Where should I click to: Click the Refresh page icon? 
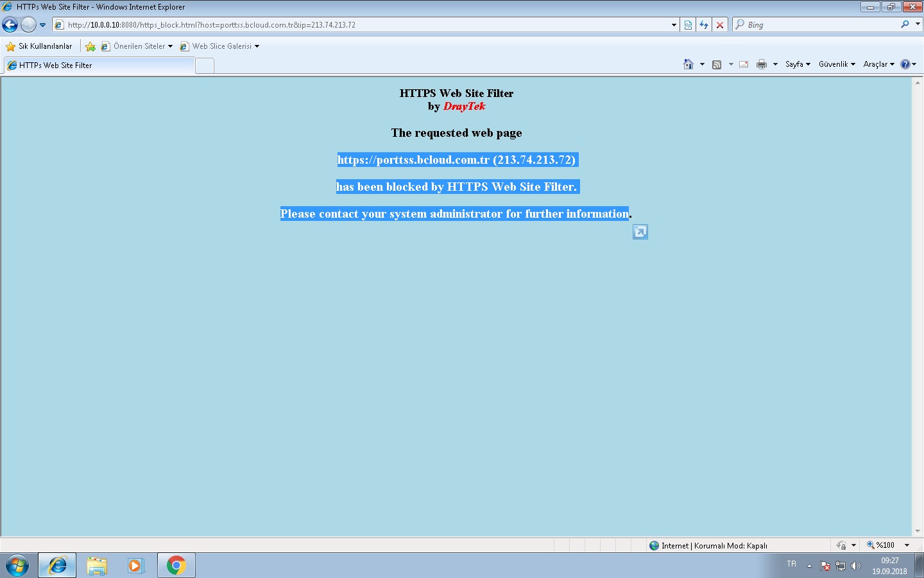[704, 25]
